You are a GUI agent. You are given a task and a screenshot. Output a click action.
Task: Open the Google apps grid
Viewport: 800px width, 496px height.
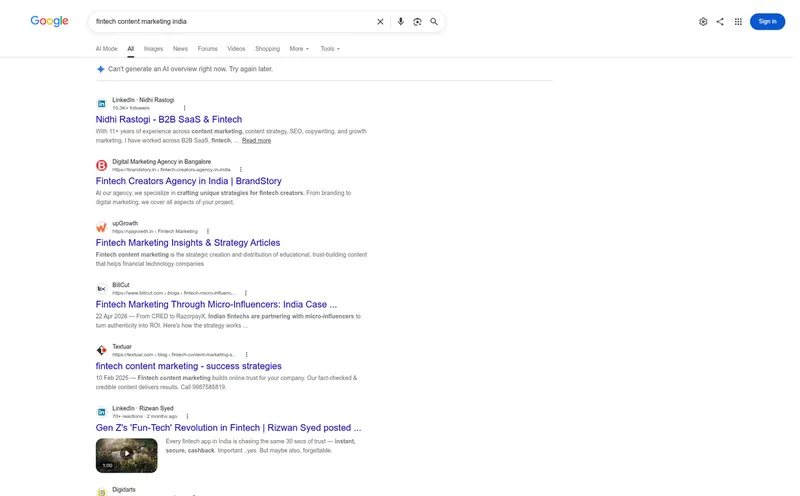point(738,21)
